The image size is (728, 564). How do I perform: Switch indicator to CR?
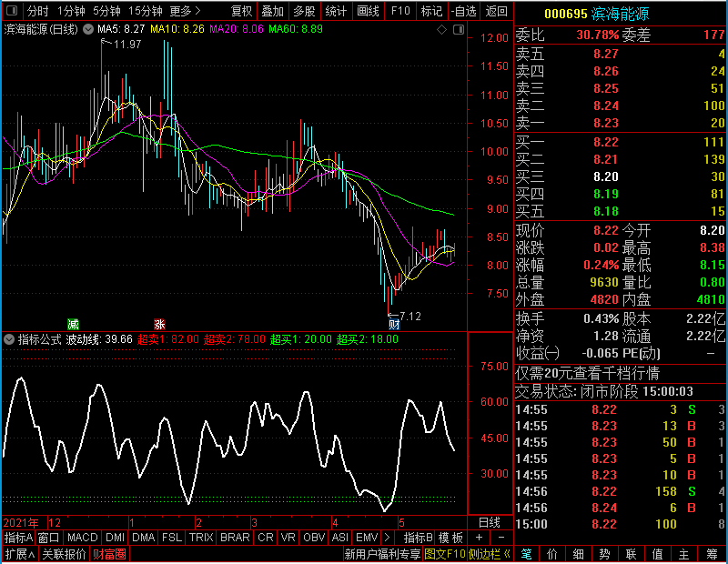point(265,538)
